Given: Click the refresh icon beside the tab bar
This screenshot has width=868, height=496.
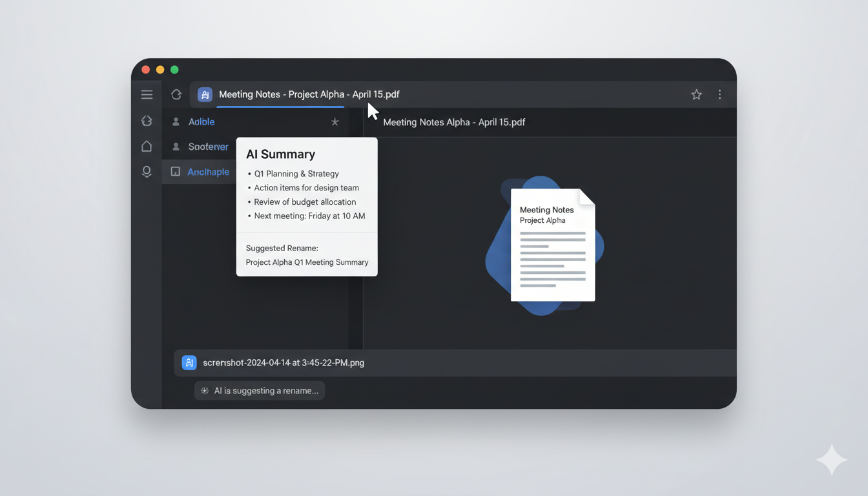Looking at the screenshot, I should coord(176,94).
